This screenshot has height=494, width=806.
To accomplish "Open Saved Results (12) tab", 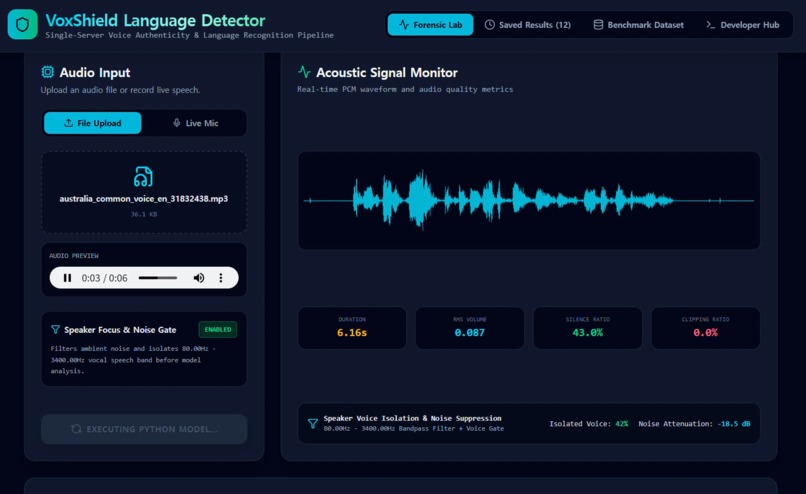I will (x=528, y=25).
